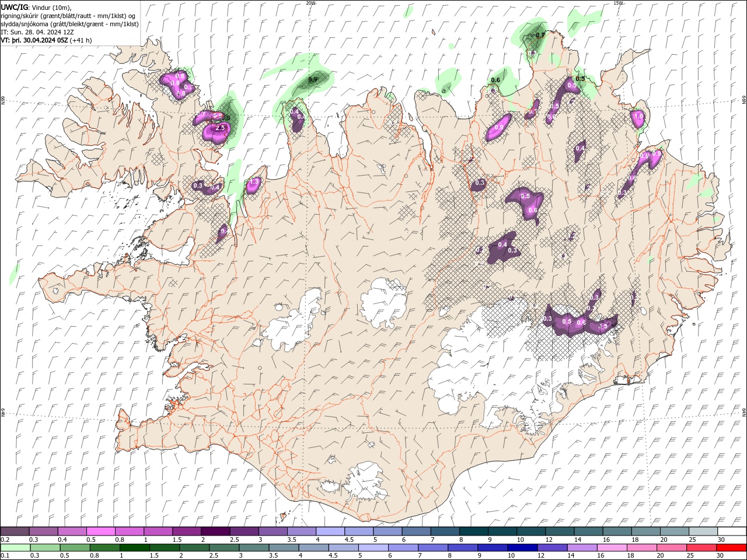The width and height of the screenshot is (747, 560).
Task: Click the '0.7' value on the northern green patch
Action: tap(540, 35)
